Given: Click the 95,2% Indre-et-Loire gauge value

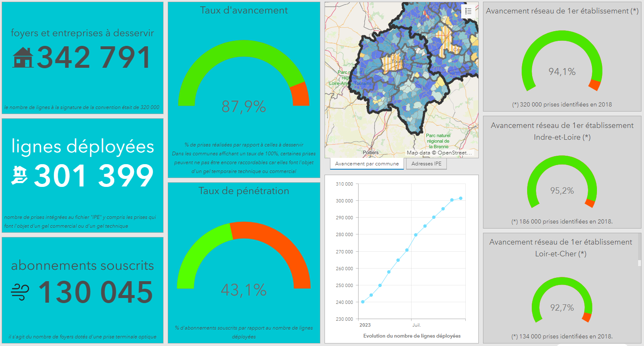Looking at the screenshot, I should click(562, 191).
